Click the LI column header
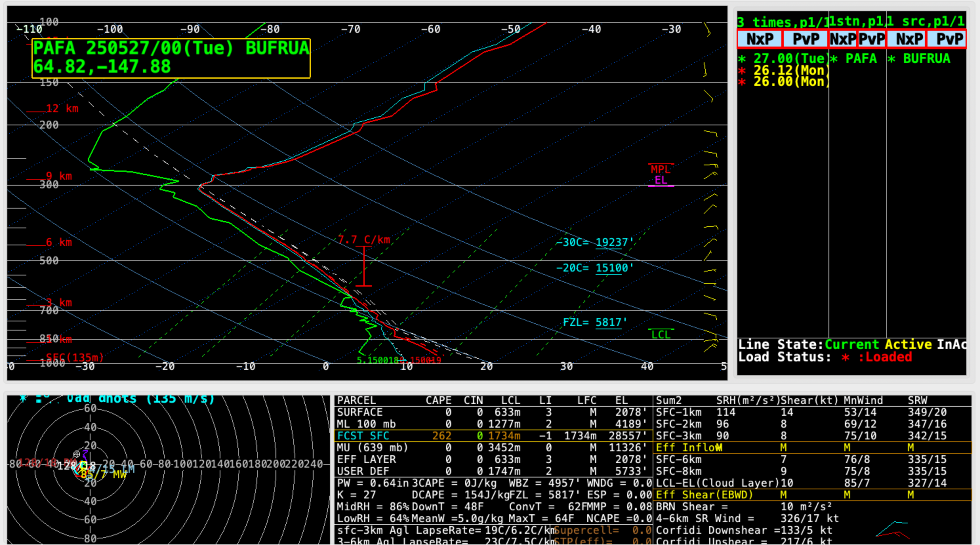The image size is (980, 545). click(x=545, y=400)
